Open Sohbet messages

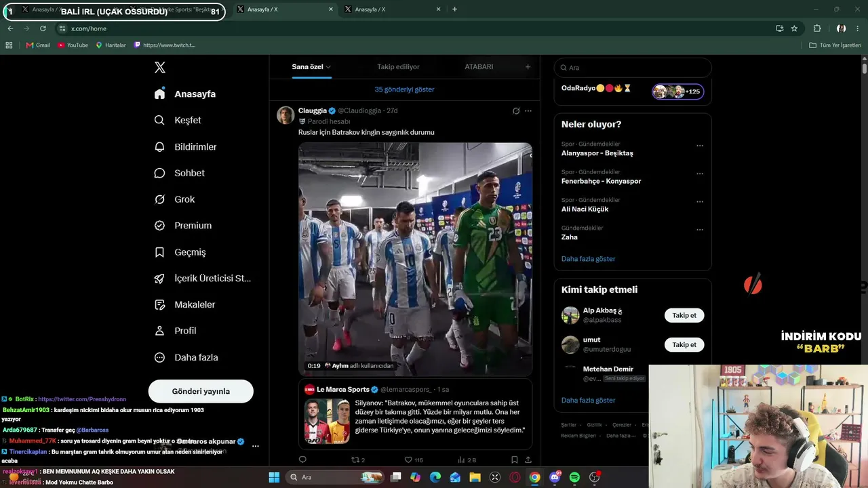tap(179, 173)
